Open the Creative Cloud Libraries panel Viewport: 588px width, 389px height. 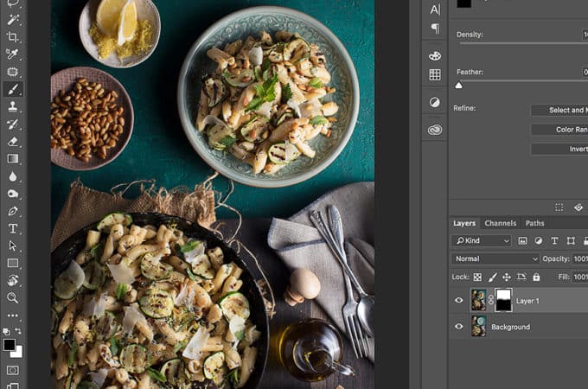tap(435, 130)
